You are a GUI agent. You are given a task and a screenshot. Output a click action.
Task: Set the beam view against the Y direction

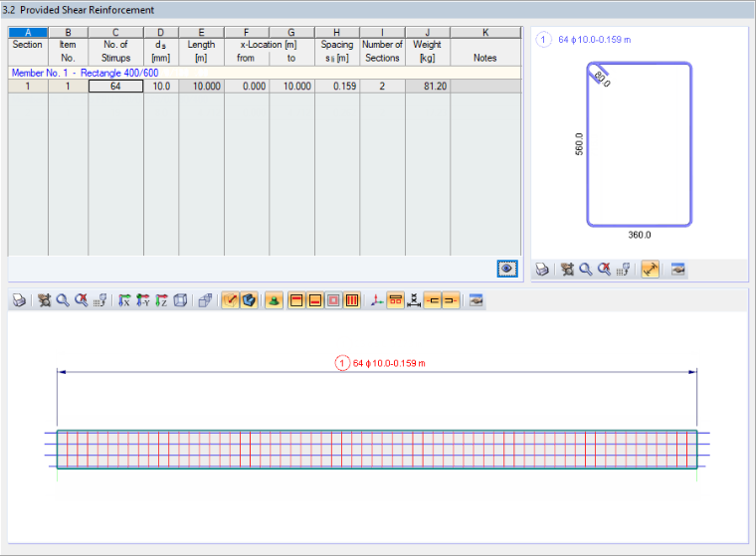pos(142,300)
